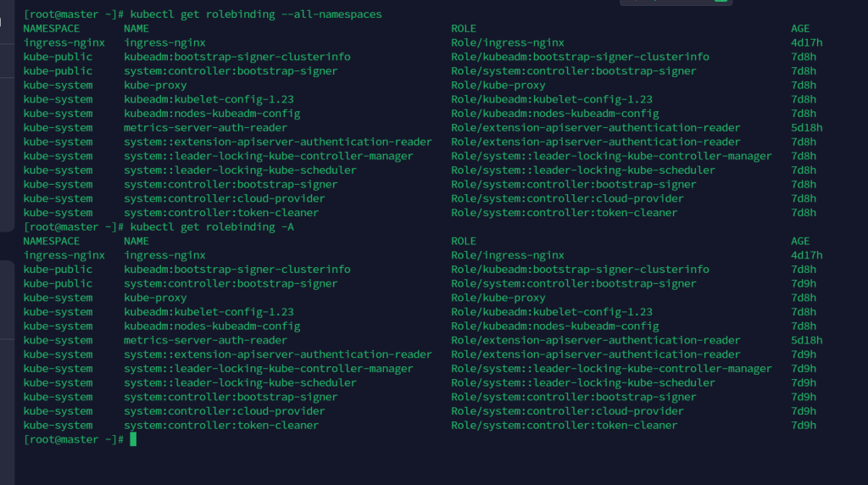Click 'kubeadm:nodes-kubeadm-config' name in the first output

[212, 114]
